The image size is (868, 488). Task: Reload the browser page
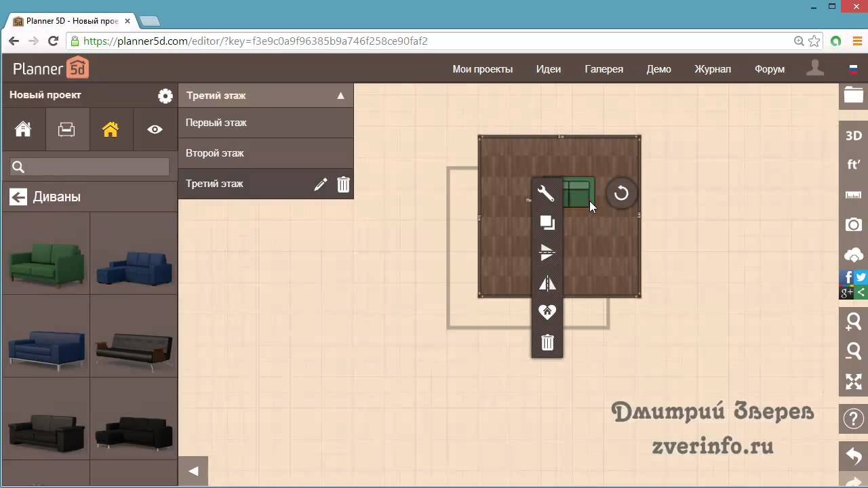pyautogui.click(x=53, y=41)
